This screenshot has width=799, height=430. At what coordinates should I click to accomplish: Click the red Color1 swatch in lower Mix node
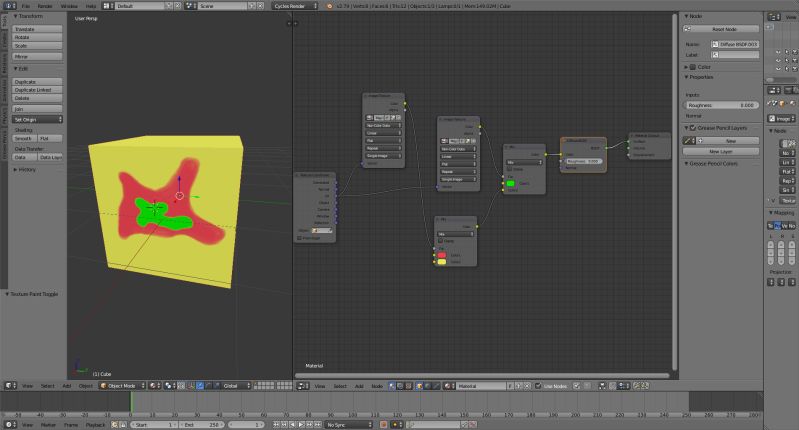[x=442, y=255]
